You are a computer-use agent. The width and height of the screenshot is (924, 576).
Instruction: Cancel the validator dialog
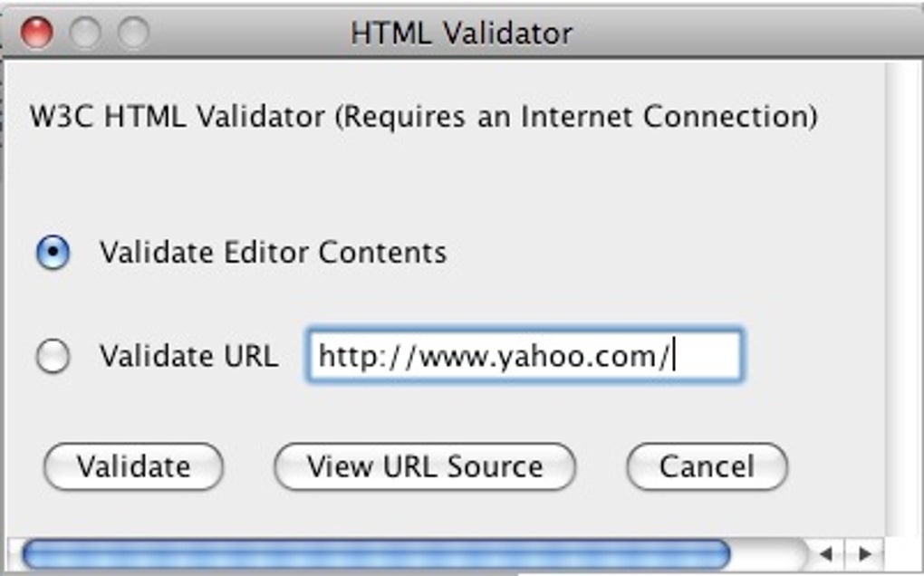pyautogui.click(x=707, y=466)
